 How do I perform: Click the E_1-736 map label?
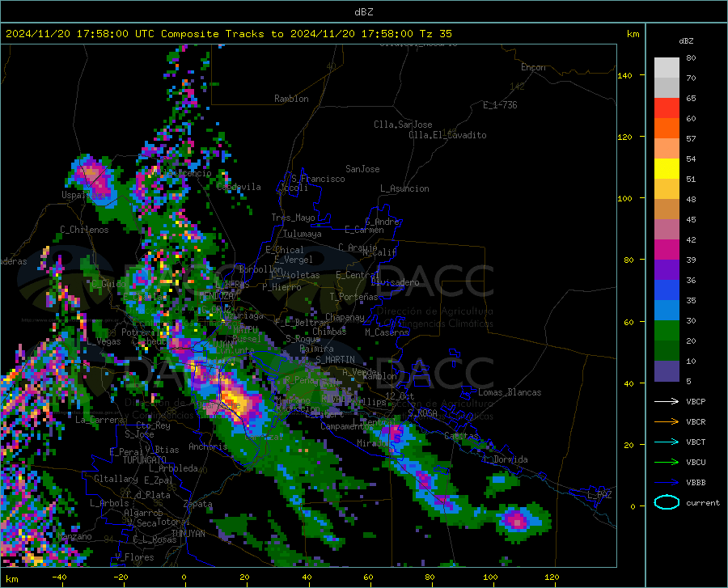500,105
